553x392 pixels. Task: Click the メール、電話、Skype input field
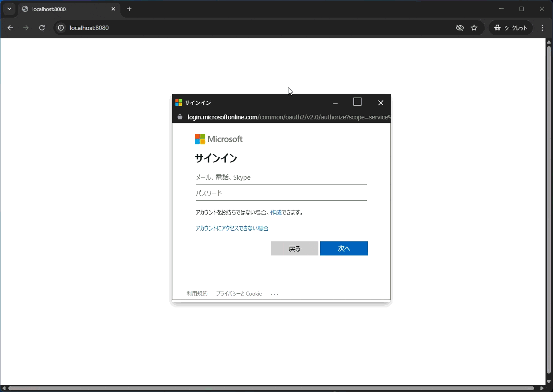281,178
